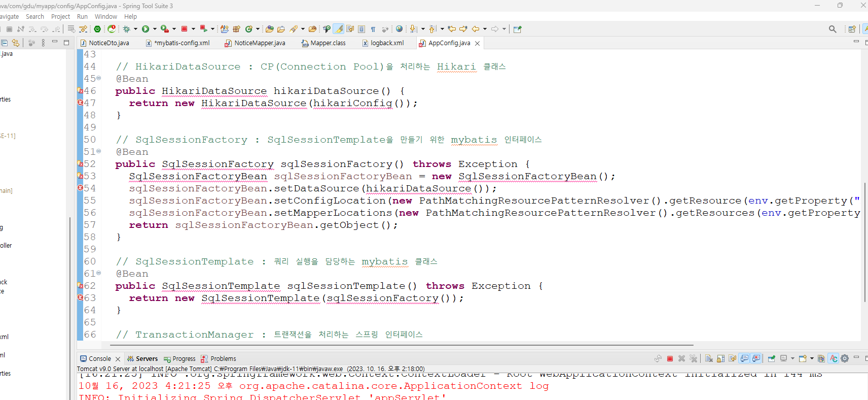Image resolution: width=868 pixels, height=400 pixels.
Task: Toggle Block Selection Mode button
Action: (361, 29)
